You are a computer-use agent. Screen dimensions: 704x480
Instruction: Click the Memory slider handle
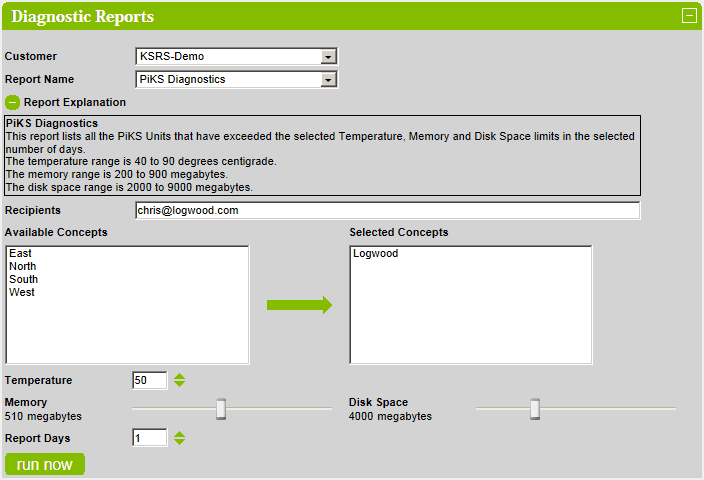[x=221, y=408]
